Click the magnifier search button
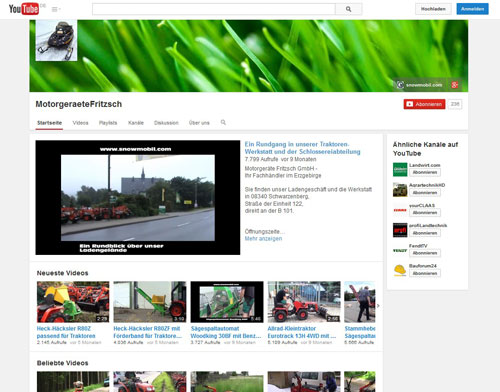 [x=348, y=9]
